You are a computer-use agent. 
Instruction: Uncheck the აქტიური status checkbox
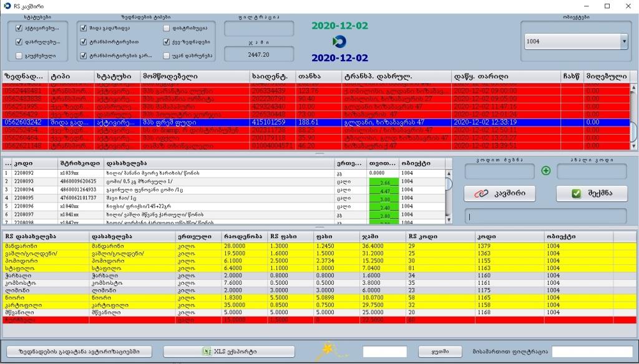[x=19, y=28]
